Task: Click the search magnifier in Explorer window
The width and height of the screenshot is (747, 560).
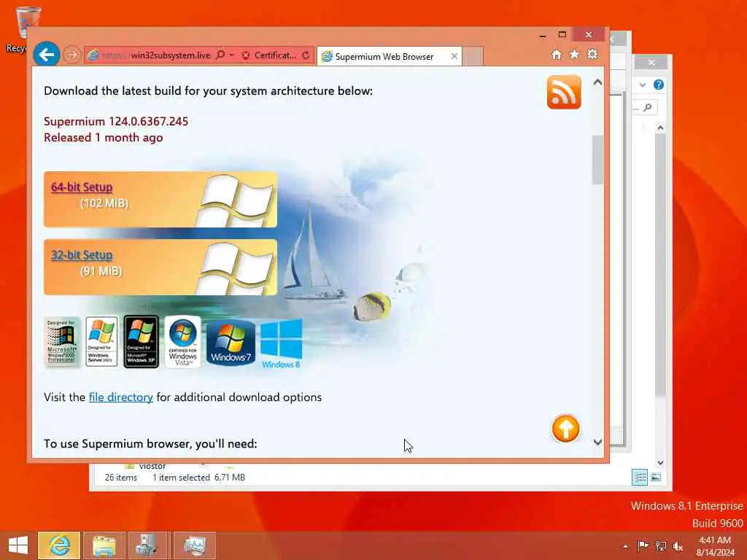Action: pos(648,108)
